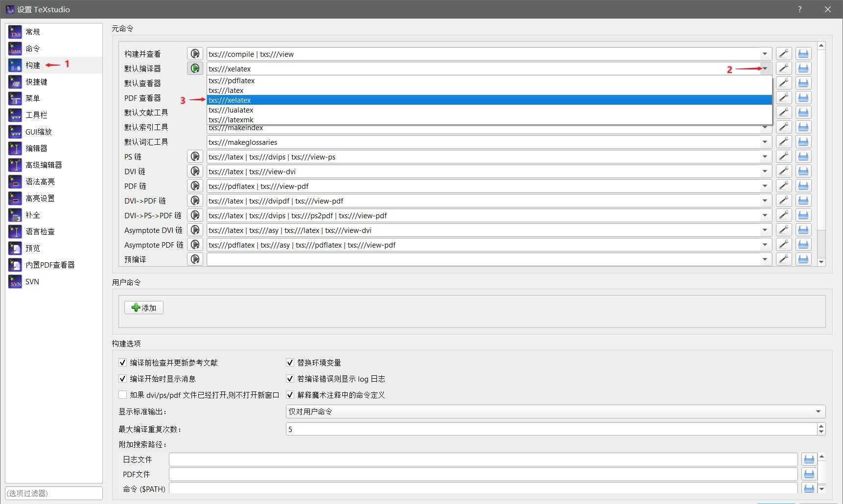The width and height of the screenshot is (843, 504).
Task: Open 快捷键 settings category
Action: coord(54,82)
